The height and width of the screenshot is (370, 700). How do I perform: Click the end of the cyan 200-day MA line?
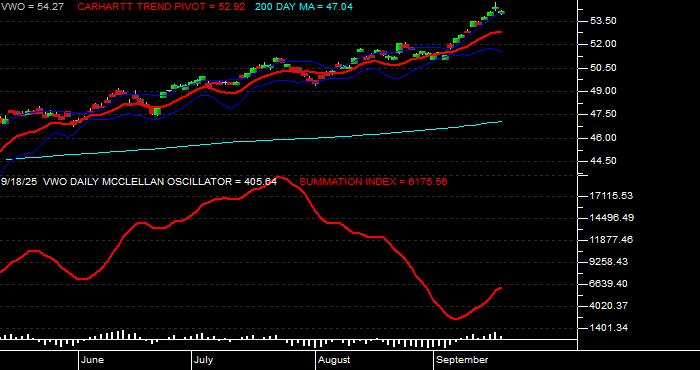pos(501,121)
